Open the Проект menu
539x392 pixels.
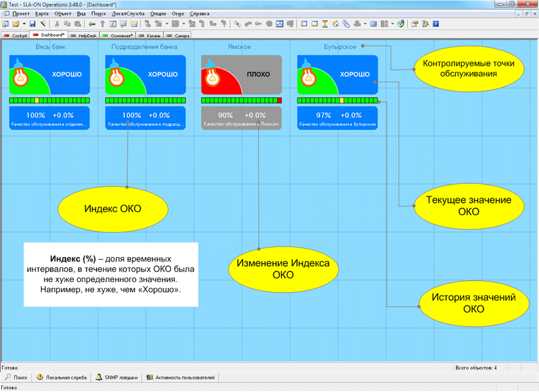[20, 13]
